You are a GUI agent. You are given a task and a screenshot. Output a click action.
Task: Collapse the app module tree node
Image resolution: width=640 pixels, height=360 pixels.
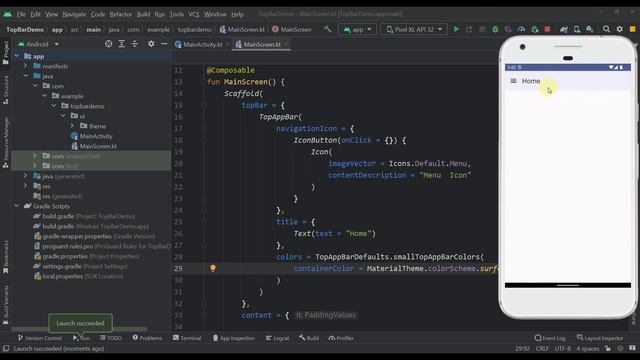point(17,56)
